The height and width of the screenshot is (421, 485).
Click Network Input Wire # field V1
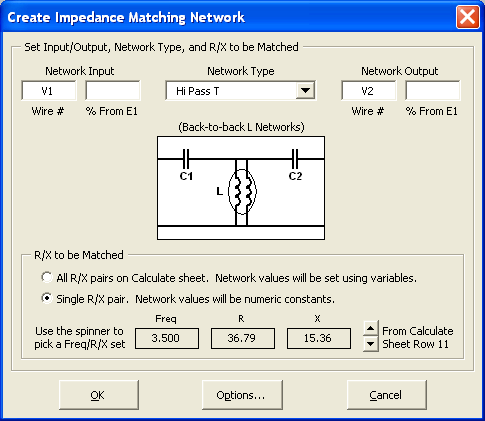pyautogui.click(x=49, y=91)
